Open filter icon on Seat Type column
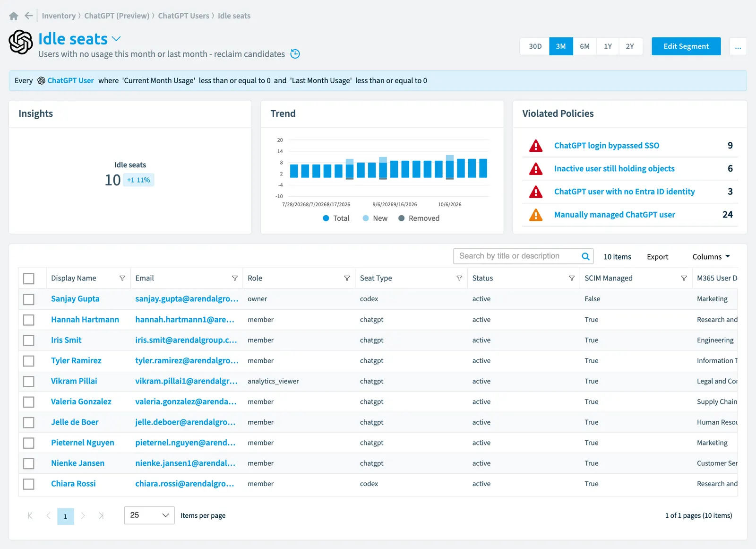 [459, 278]
